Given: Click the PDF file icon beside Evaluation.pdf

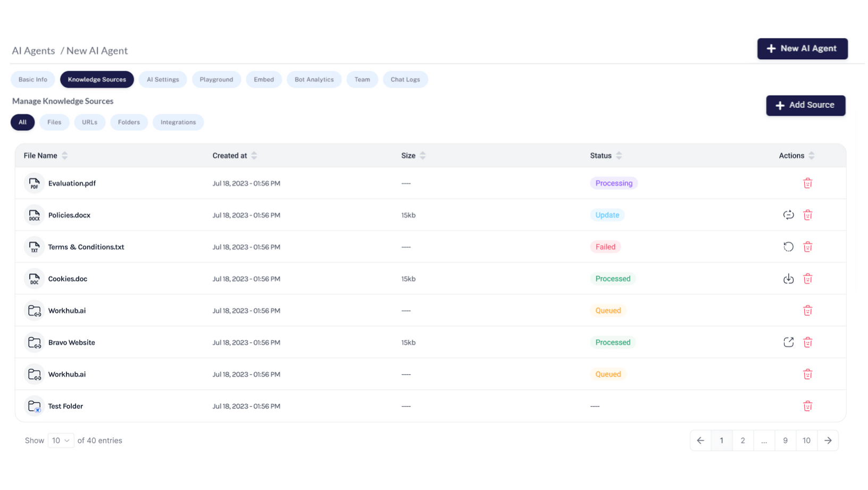Looking at the screenshot, I should pyautogui.click(x=34, y=183).
